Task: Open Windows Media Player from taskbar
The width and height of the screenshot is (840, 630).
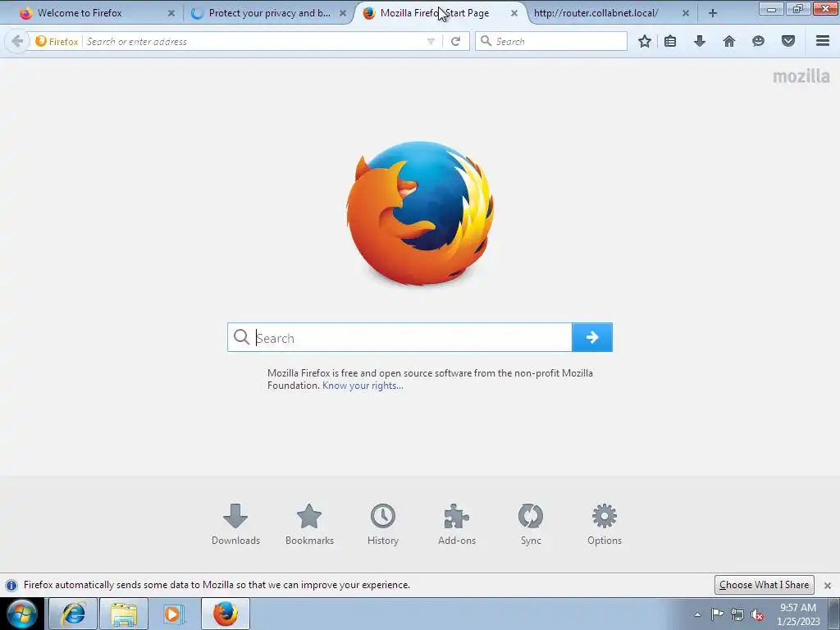Action: point(174,614)
